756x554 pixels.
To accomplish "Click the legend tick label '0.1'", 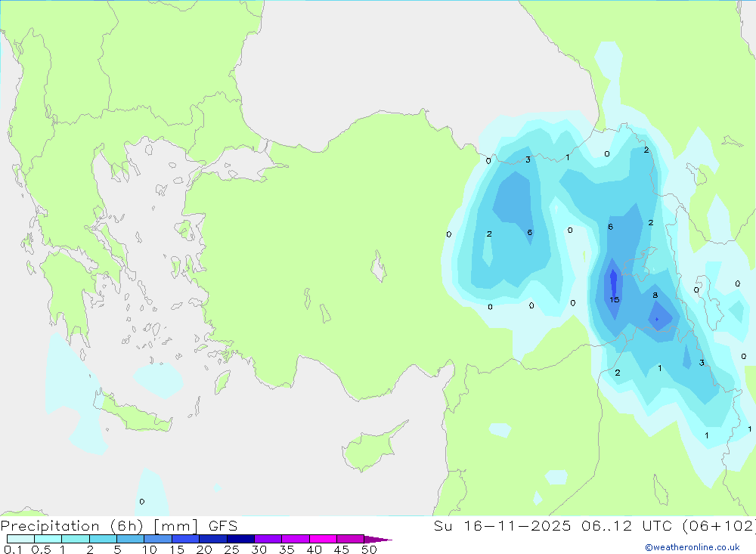I will coord(13,549).
